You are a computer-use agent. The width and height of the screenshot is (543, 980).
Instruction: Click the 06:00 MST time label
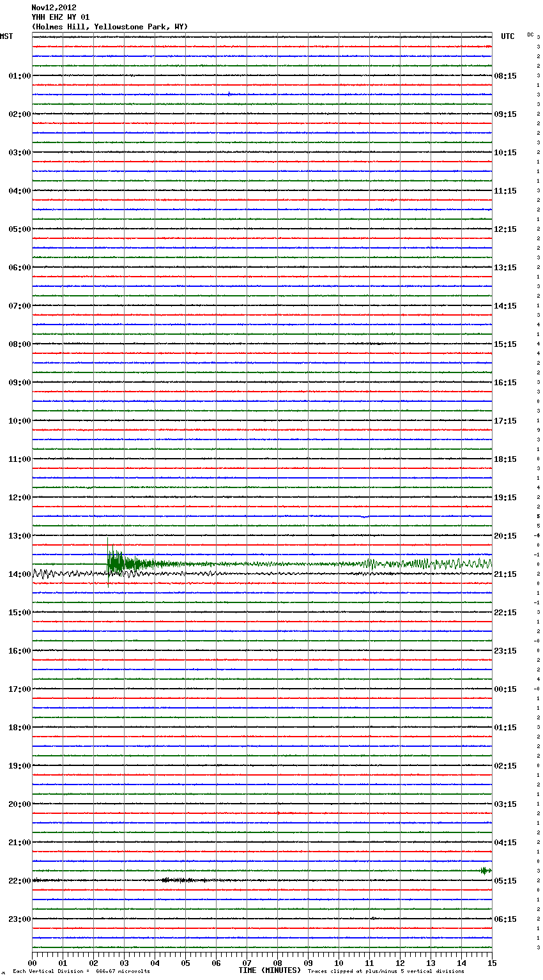(20, 268)
